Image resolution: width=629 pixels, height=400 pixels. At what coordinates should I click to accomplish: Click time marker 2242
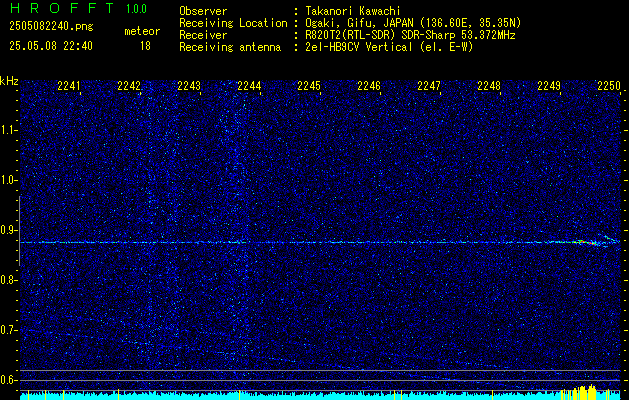coord(129,86)
